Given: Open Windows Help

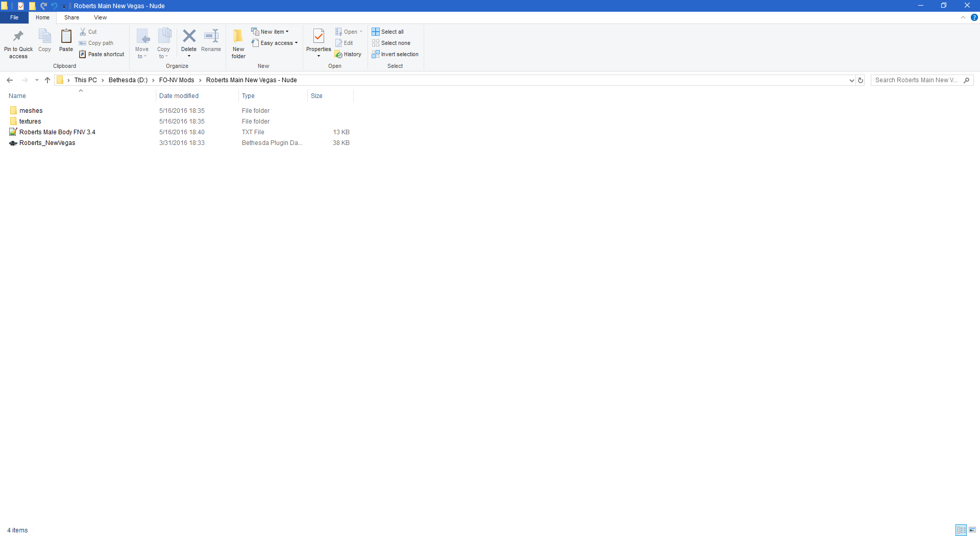Looking at the screenshot, I should (x=974, y=17).
